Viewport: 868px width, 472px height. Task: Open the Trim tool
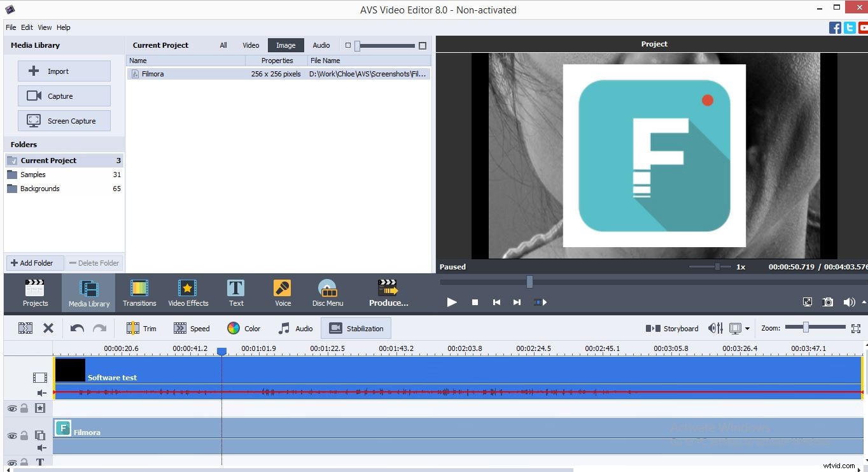pyautogui.click(x=141, y=328)
